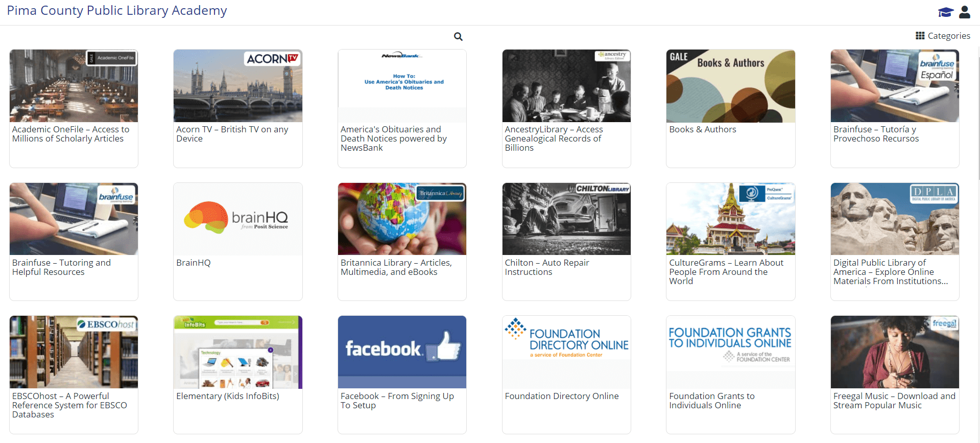Click the 'BrainHQ' title text
Viewport: 980px width, 443px height.
click(194, 263)
